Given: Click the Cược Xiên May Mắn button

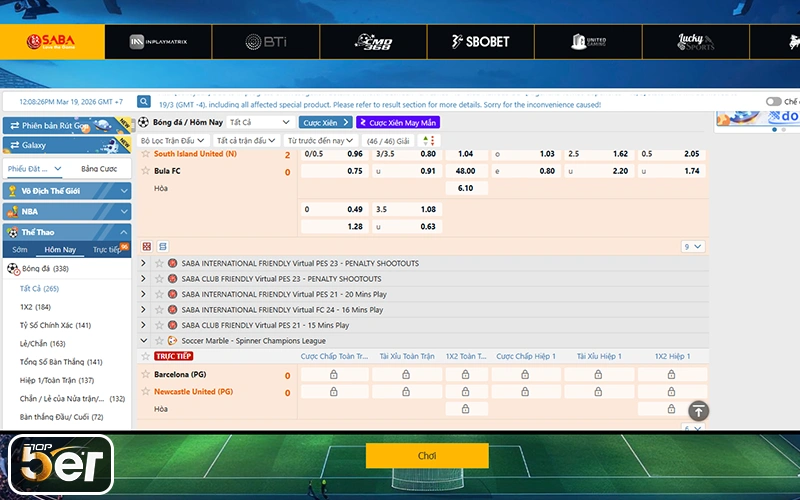Looking at the screenshot, I should pyautogui.click(x=398, y=122).
